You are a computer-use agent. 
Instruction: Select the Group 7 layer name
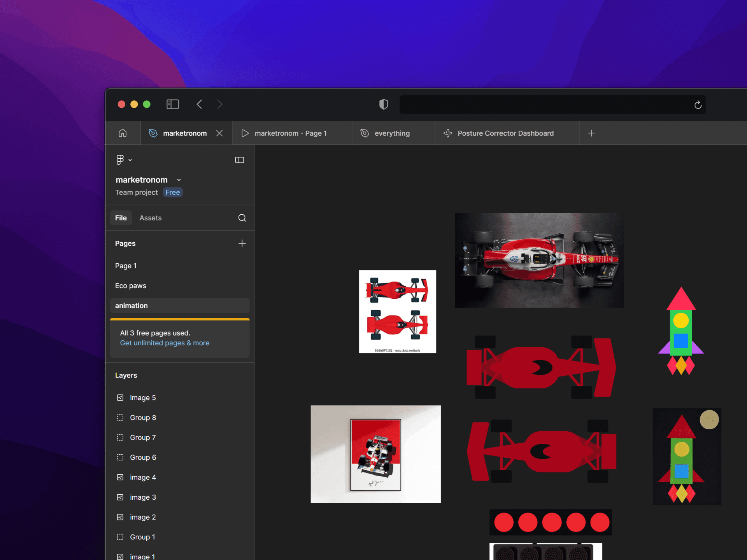click(x=143, y=437)
